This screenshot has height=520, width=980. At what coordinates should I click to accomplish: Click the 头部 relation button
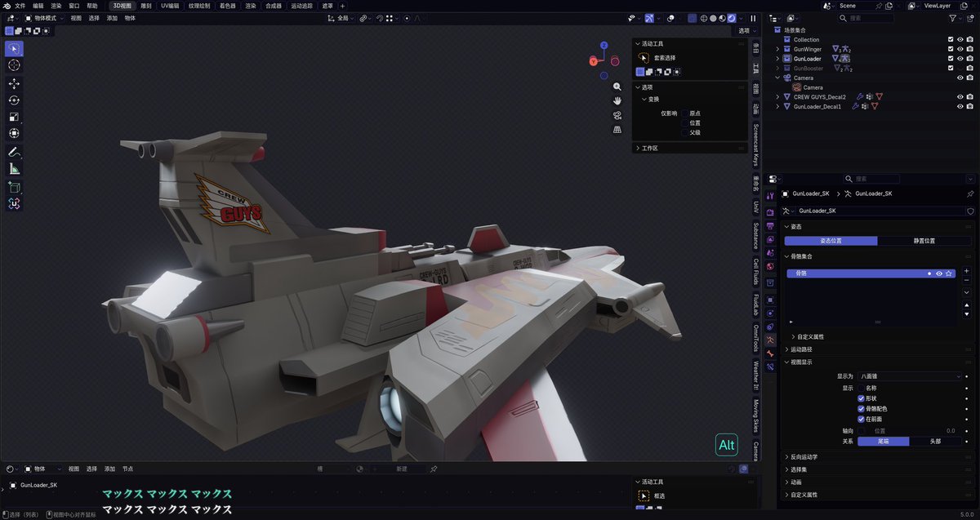click(934, 441)
